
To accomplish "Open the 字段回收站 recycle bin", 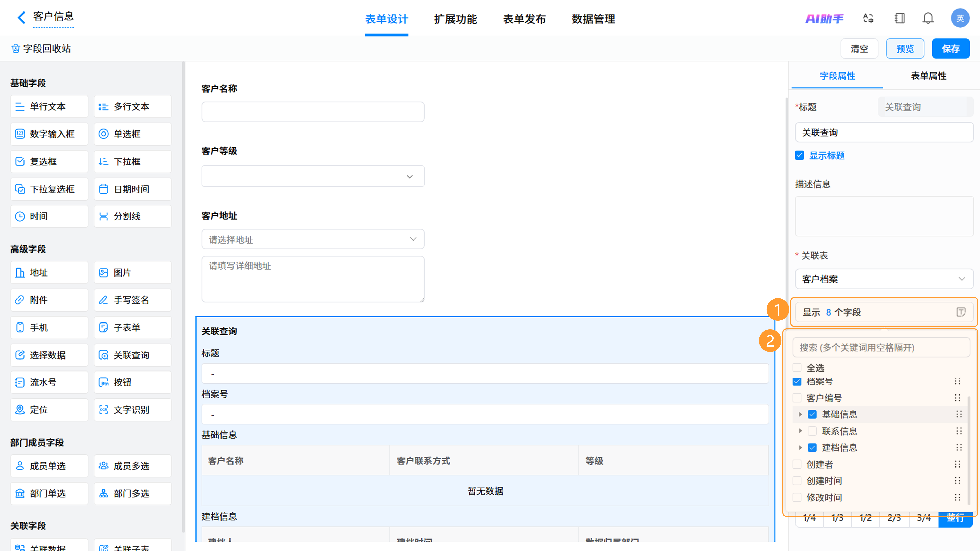I will click(x=41, y=48).
